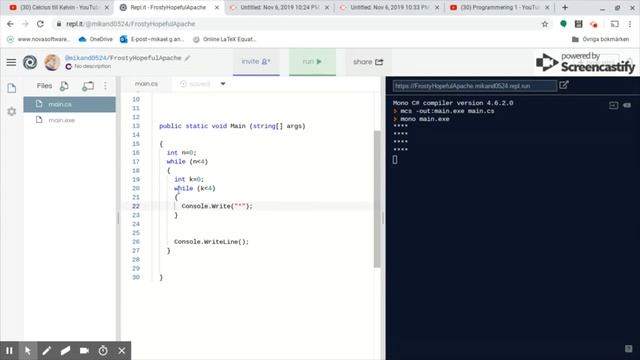Pause the Screencastify recording
This screenshot has height=360, width=640.
click(x=9, y=351)
